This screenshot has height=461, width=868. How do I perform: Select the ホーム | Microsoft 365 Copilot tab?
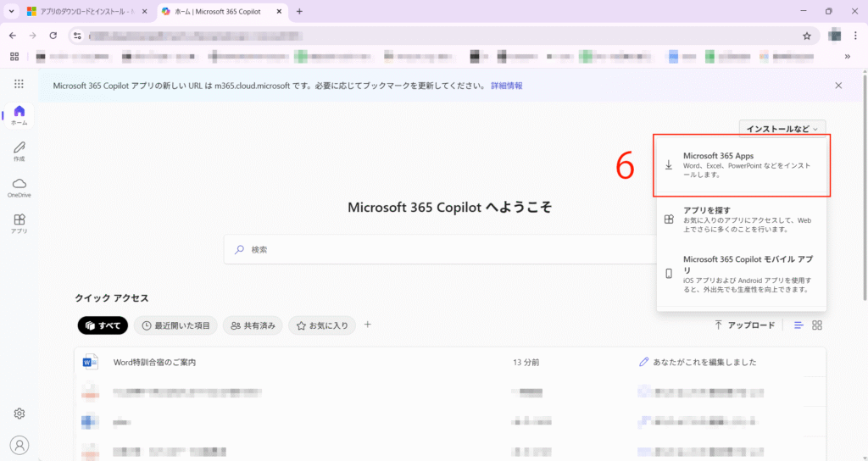click(222, 12)
